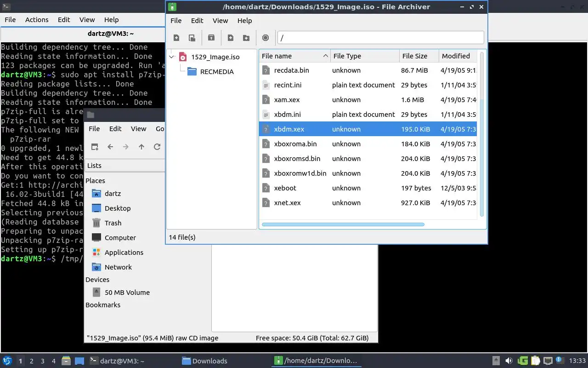Click the Stop operation toolbar icon
The width and height of the screenshot is (588, 368).
[x=266, y=38]
